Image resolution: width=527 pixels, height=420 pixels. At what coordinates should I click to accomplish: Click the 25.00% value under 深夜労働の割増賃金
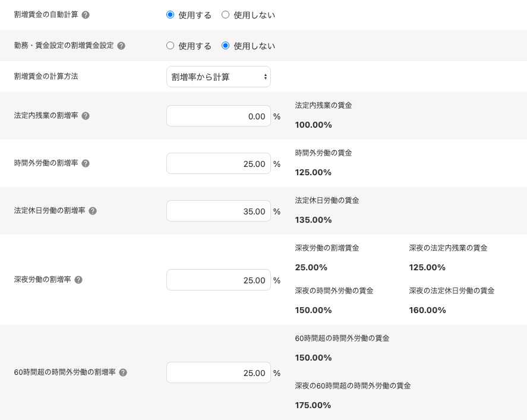tap(311, 267)
